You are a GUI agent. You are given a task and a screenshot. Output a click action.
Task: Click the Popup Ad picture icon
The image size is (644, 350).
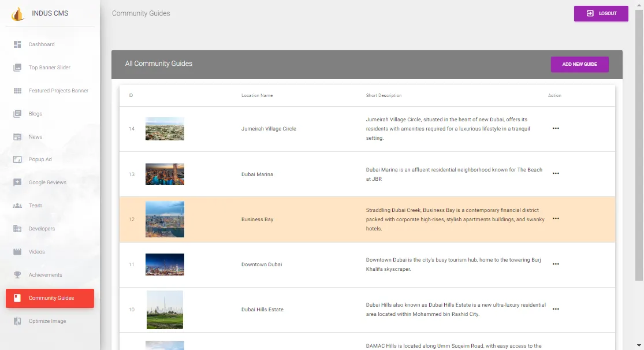coord(17,159)
